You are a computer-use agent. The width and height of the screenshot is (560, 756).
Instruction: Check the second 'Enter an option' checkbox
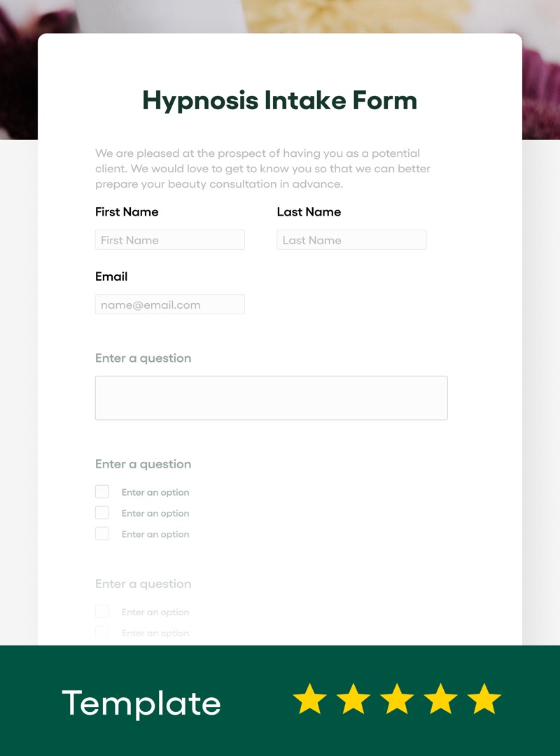pos(102,512)
